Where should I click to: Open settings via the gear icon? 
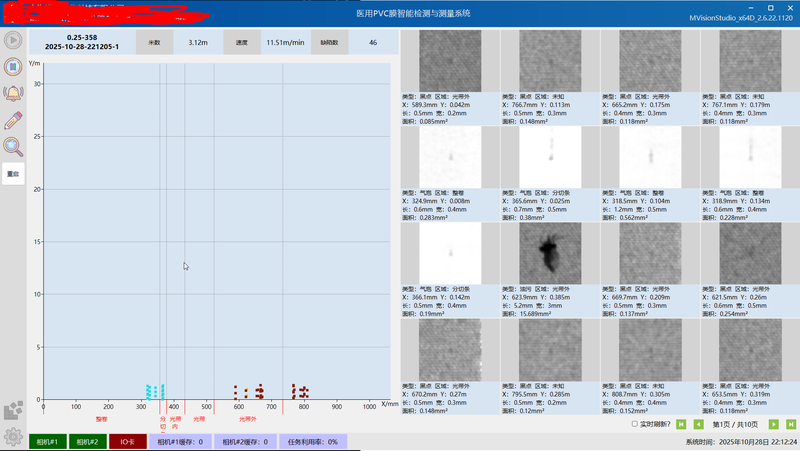coord(13,436)
